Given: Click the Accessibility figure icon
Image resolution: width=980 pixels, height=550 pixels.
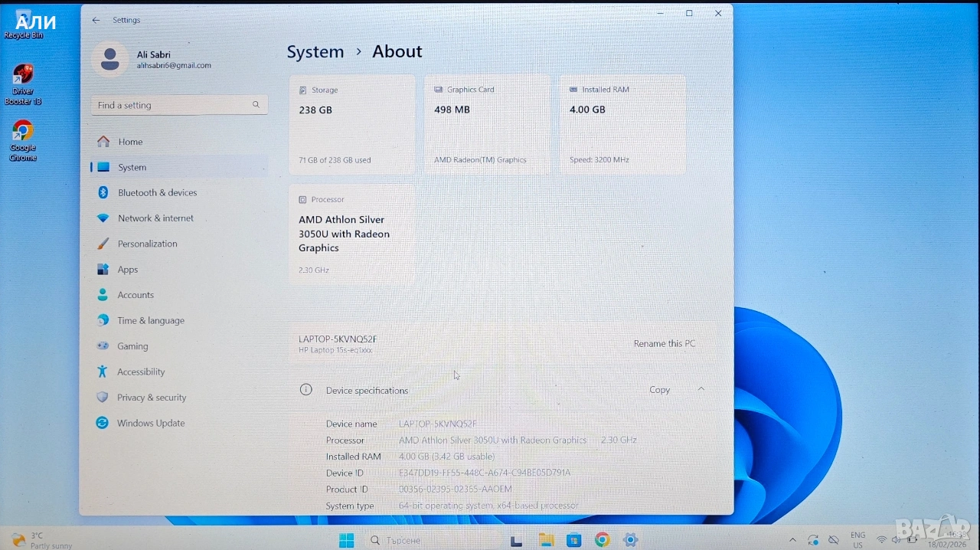Looking at the screenshot, I should [103, 372].
